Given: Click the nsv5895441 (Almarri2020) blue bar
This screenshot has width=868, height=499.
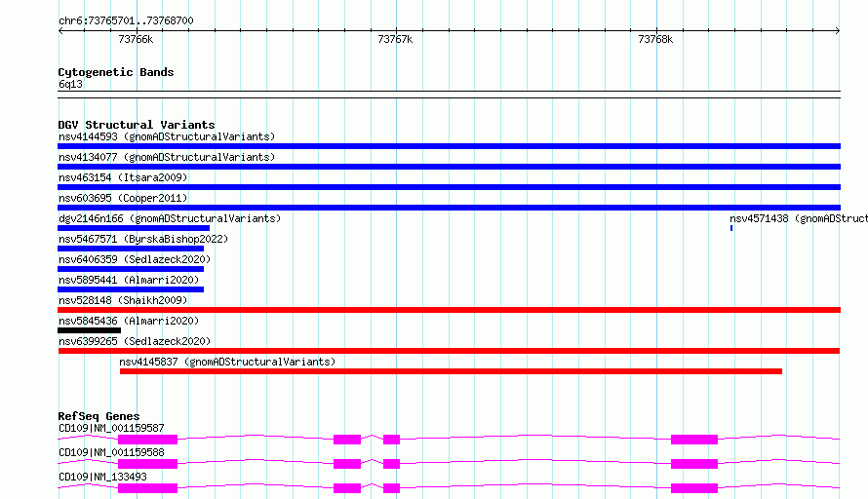Looking at the screenshot, I should [131, 289].
